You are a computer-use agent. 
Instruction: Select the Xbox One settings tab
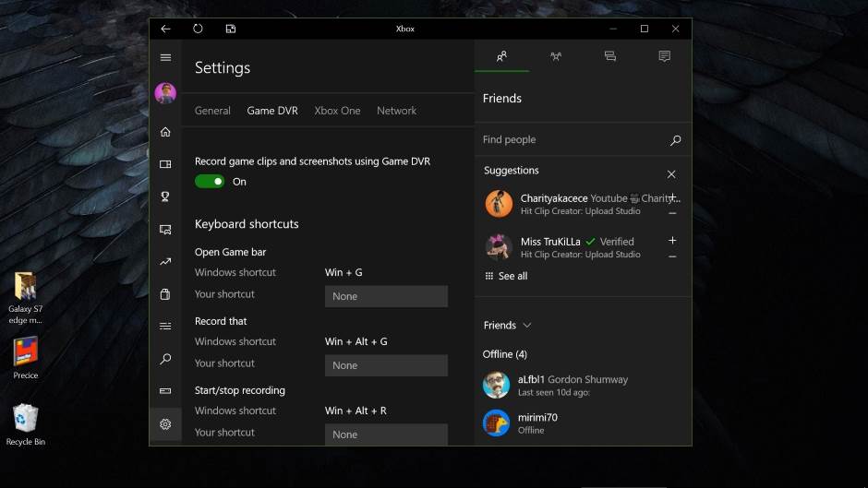tap(337, 111)
